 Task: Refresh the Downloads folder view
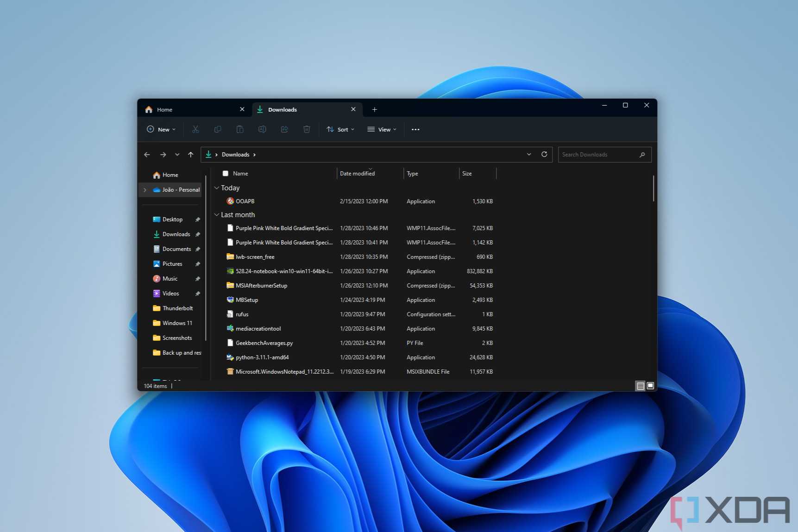544,154
